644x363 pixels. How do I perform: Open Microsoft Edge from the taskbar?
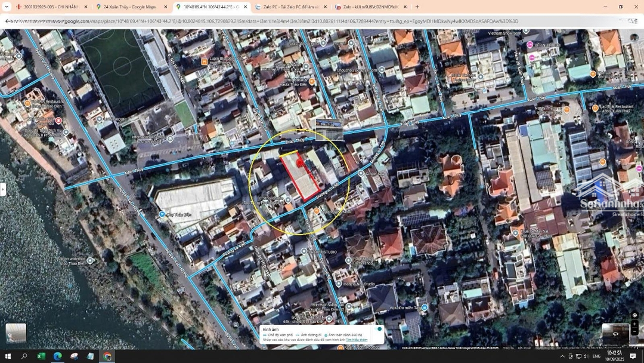(x=58, y=356)
